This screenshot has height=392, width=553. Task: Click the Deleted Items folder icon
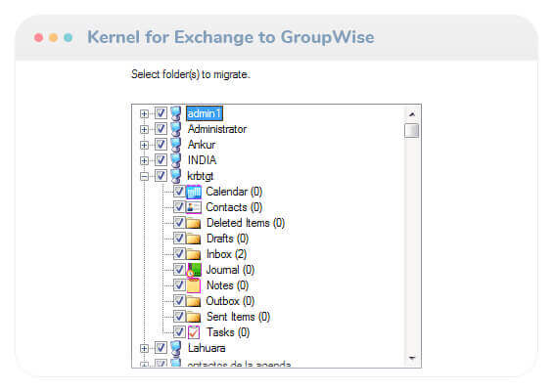click(x=194, y=223)
